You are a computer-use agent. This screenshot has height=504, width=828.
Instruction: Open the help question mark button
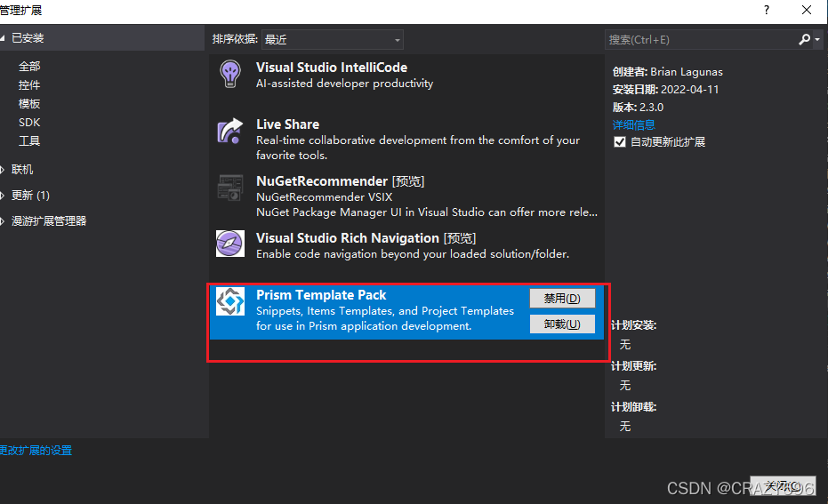click(x=767, y=10)
